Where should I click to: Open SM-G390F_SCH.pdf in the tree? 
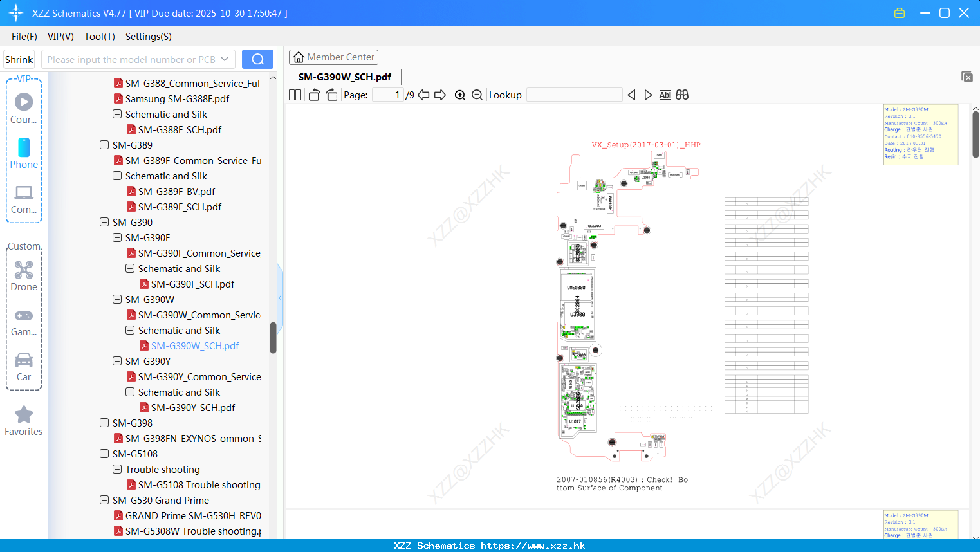[192, 284]
